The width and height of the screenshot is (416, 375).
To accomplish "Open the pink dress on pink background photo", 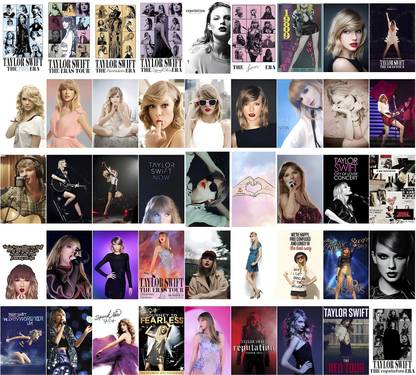I will pyautogui.click(x=69, y=113).
